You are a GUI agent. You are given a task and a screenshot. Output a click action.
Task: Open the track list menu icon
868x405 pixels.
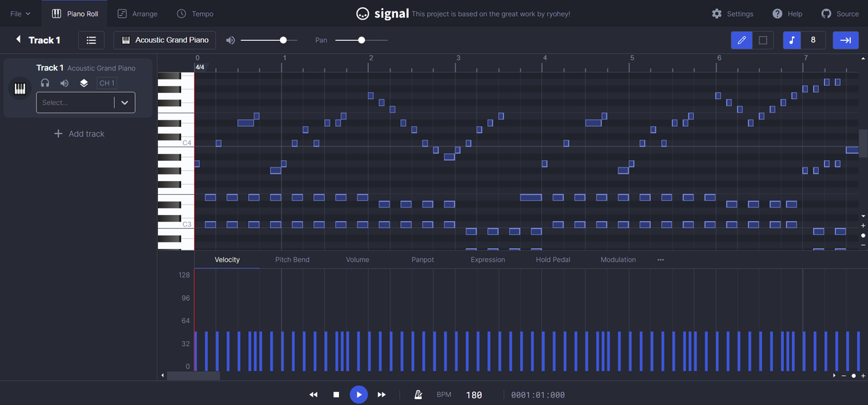click(x=91, y=40)
